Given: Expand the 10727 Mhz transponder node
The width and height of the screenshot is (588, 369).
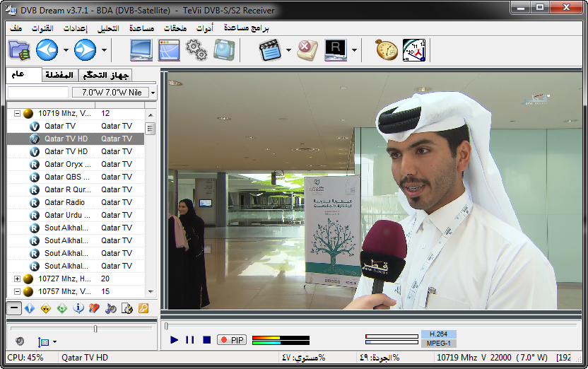Looking at the screenshot, I should pos(17,279).
